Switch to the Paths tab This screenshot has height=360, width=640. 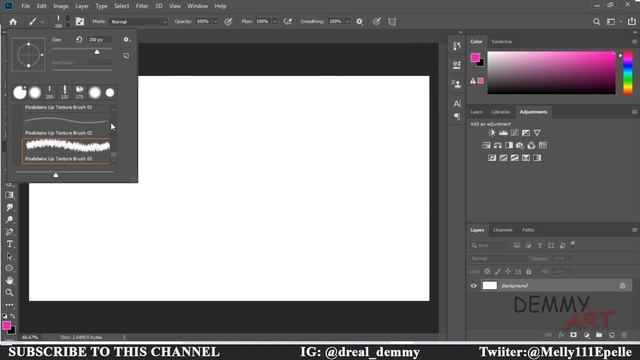point(528,230)
